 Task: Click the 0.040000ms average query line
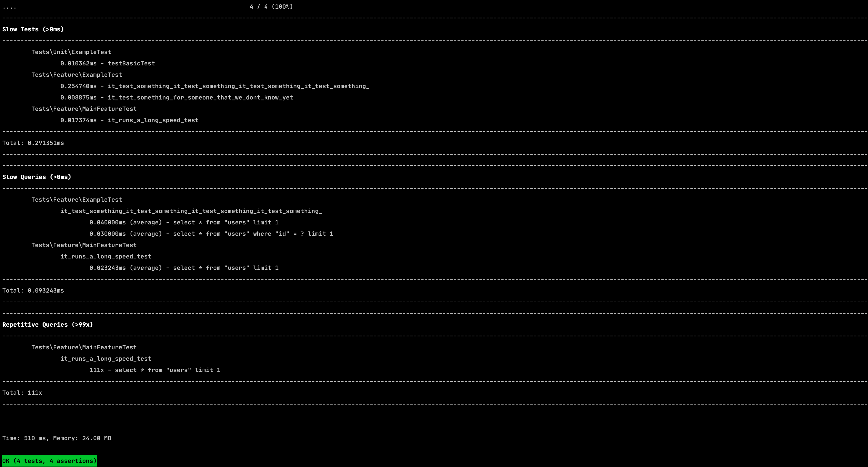coord(184,223)
